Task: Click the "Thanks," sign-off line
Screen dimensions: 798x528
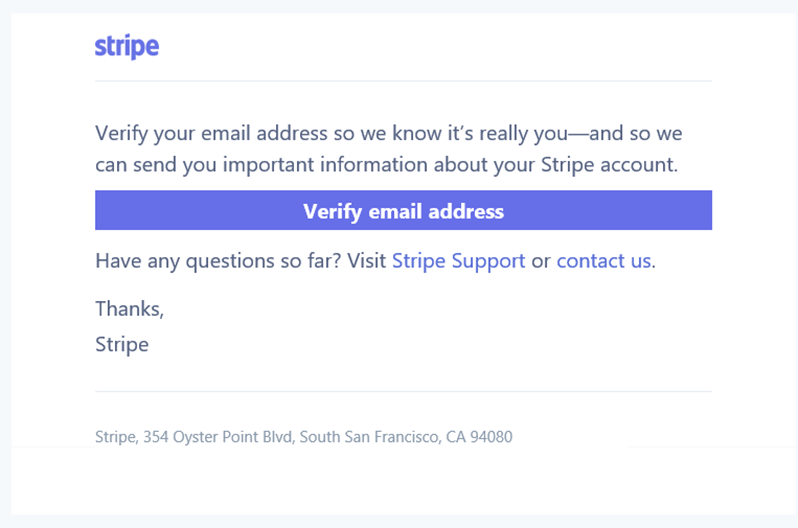Action: tap(129, 309)
